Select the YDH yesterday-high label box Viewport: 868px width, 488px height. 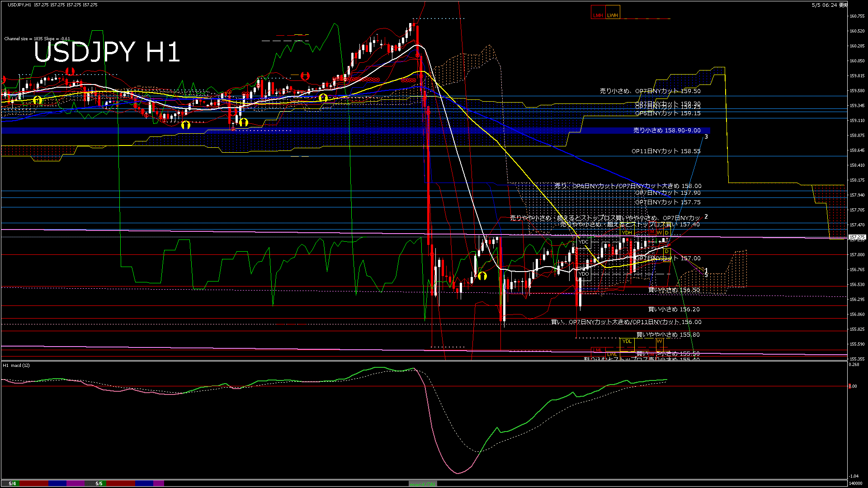click(x=627, y=233)
